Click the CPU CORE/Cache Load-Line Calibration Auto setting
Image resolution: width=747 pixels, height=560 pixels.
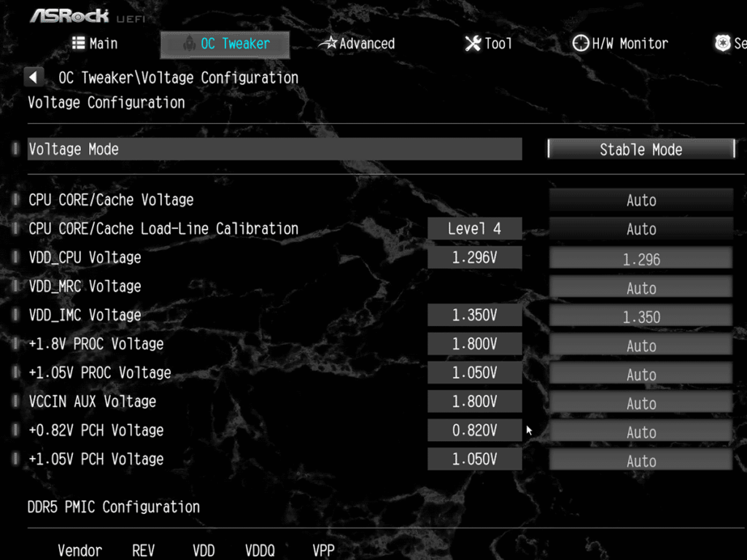coord(640,228)
